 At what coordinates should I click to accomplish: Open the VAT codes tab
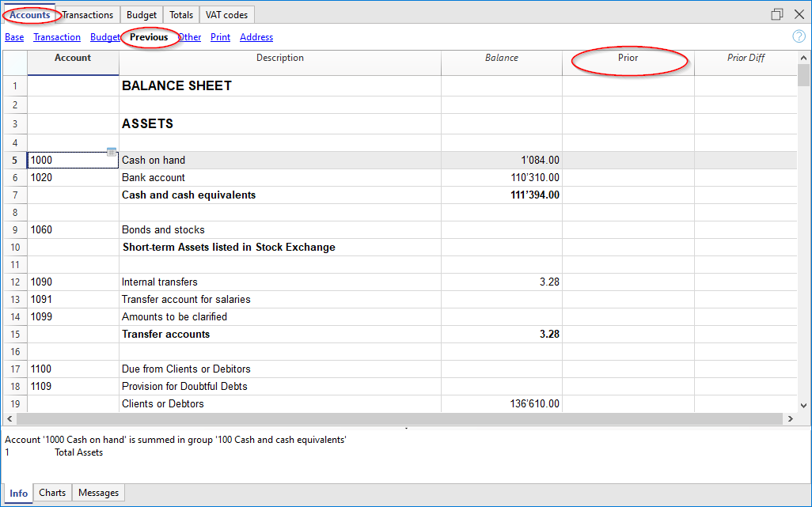point(226,15)
